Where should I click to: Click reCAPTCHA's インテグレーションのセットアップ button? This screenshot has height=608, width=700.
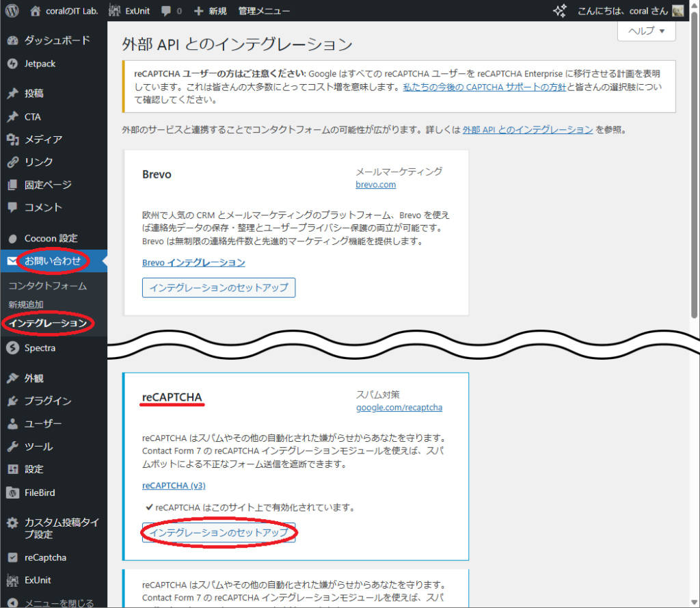219,533
